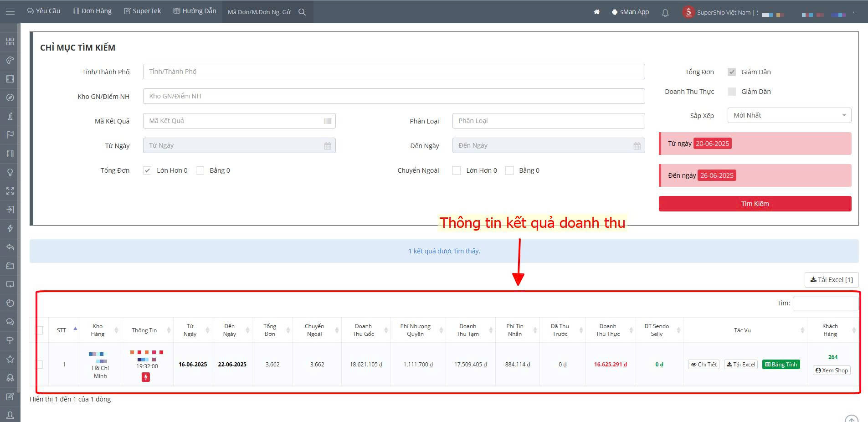Open the Tỉnh/Thành Phố selector
The height and width of the screenshot is (422, 868).
(x=394, y=72)
